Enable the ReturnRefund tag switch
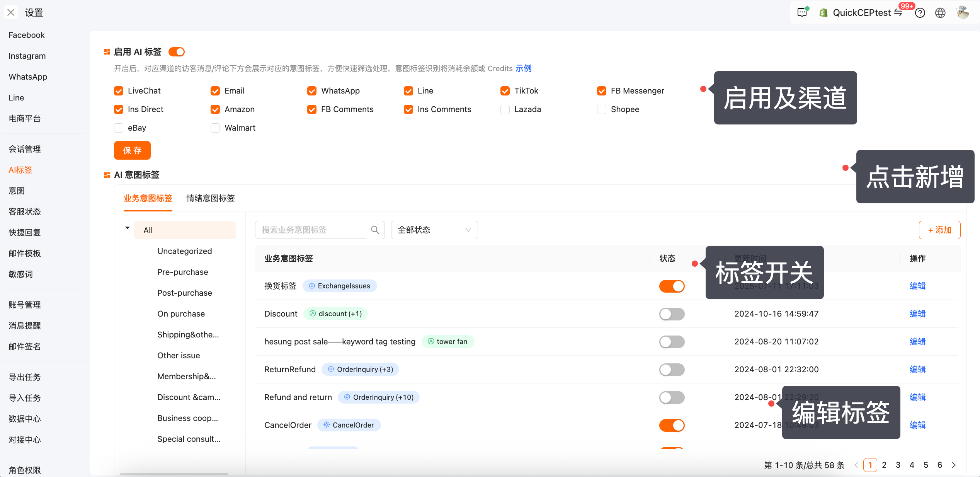The width and height of the screenshot is (980, 477). [672, 370]
